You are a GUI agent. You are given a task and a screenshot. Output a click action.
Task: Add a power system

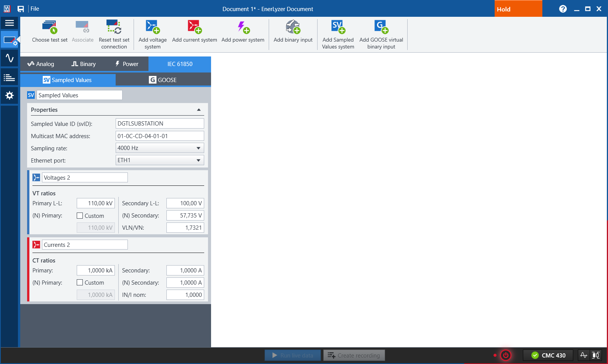(x=243, y=27)
